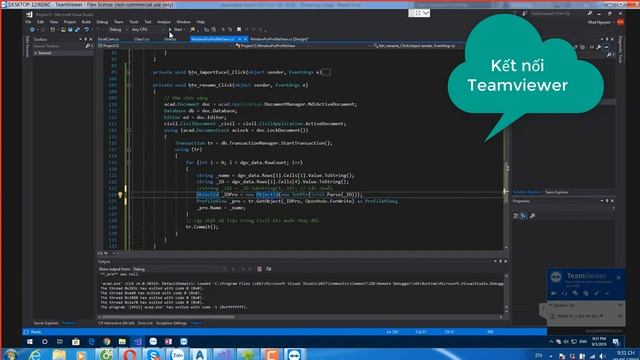Click Skype icon on local taskbar
Screen dimensions: 640x360
(153, 355)
